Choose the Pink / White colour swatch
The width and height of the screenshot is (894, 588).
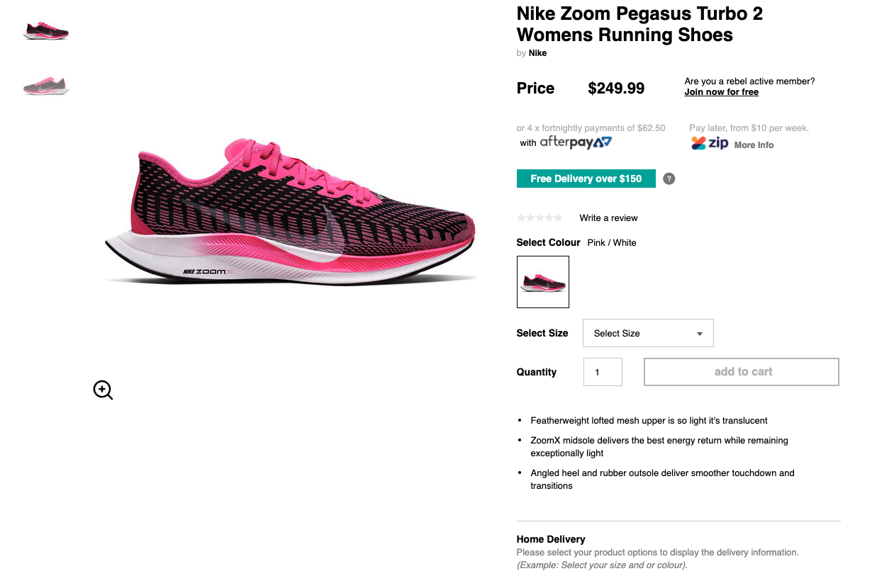543,282
